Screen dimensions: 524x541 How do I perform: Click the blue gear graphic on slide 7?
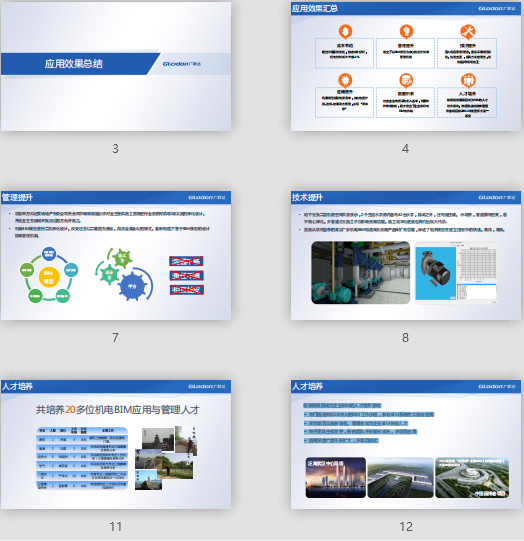(133, 286)
